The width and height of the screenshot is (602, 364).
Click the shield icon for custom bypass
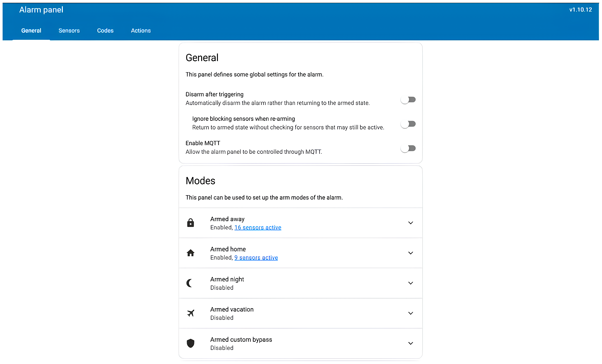190,343
